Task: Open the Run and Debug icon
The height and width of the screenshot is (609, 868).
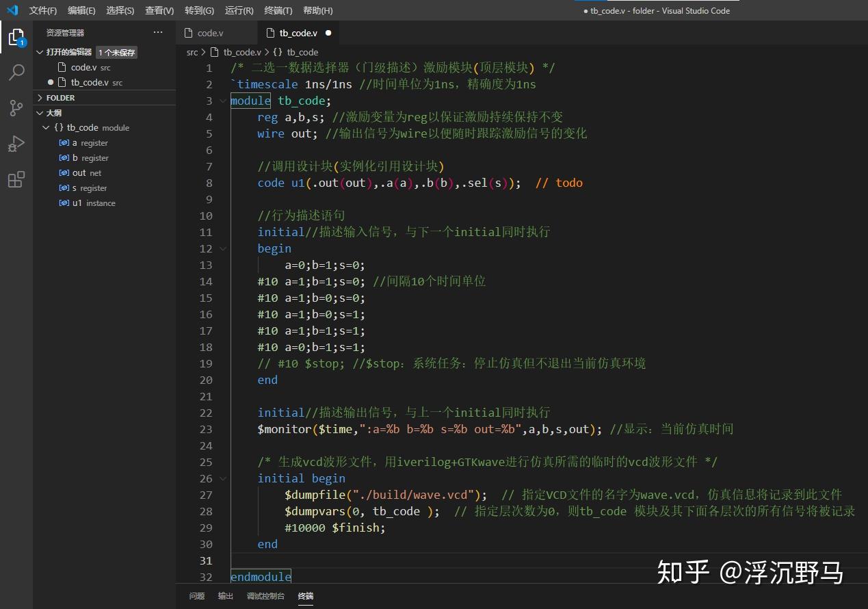Action: coord(16,144)
